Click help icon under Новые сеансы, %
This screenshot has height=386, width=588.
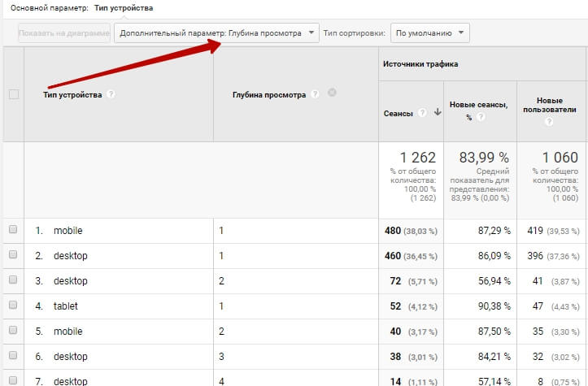click(x=481, y=117)
